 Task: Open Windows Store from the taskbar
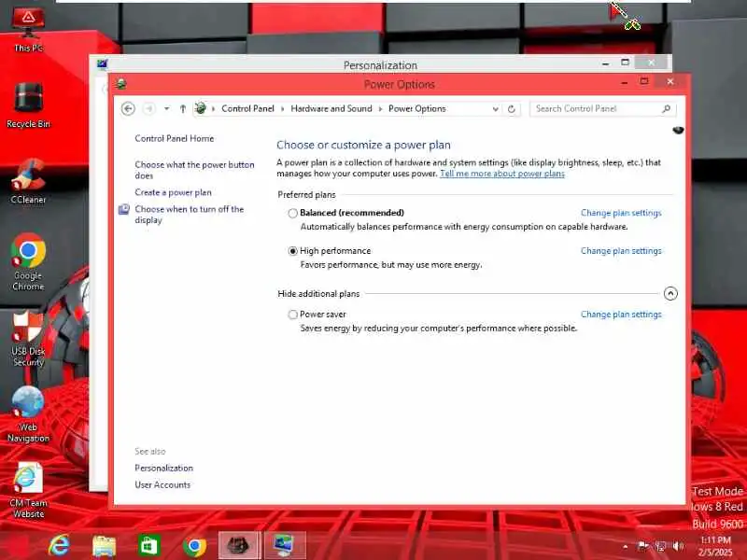pos(149,546)
